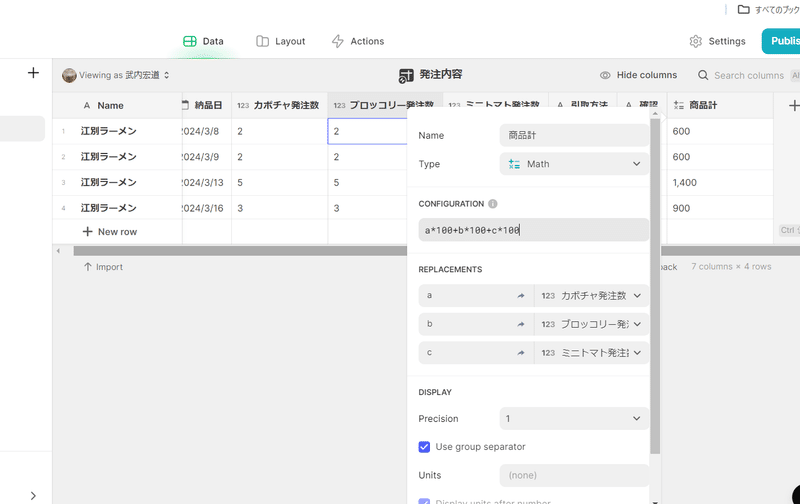Screen dimensions: 800x504
Task: Click the replacement variable b field
Action: (x=476, y=324)
